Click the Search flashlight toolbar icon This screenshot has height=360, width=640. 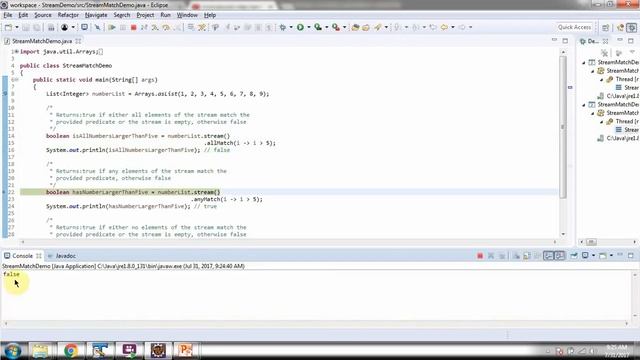(x=378, y=27)
